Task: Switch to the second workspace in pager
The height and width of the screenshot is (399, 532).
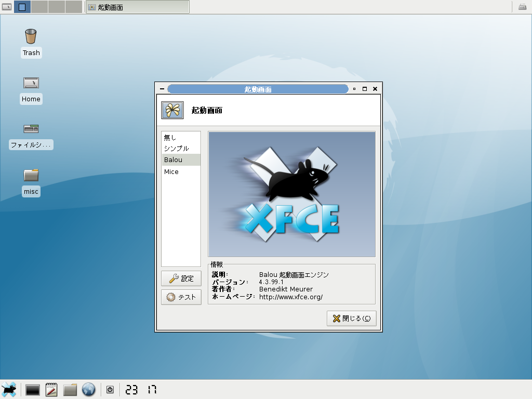Action: 39,7
